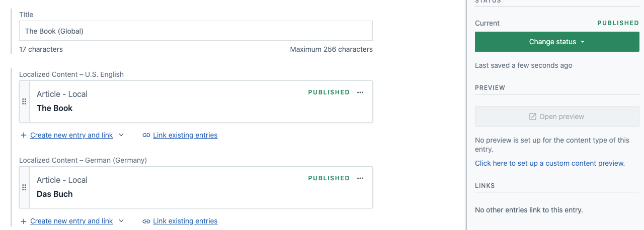Click the chain link icon under U.S. English
The height and width of the screenshot is (230, 644).
tap(146, 135)
